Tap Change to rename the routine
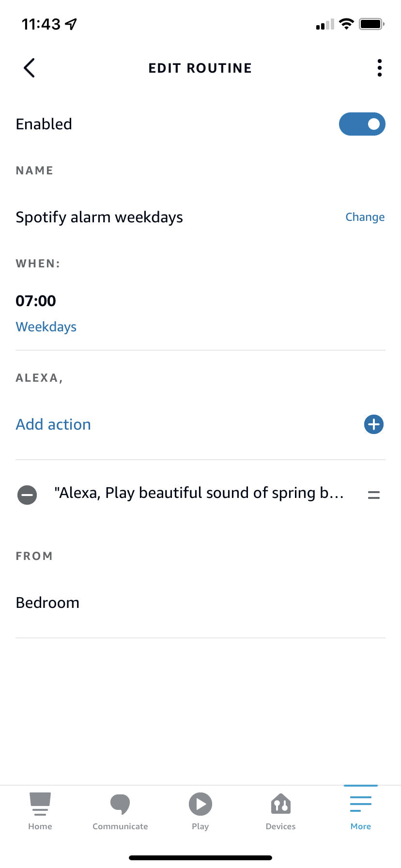The width and height of the screenshot is (401, 868). point(365,217)
